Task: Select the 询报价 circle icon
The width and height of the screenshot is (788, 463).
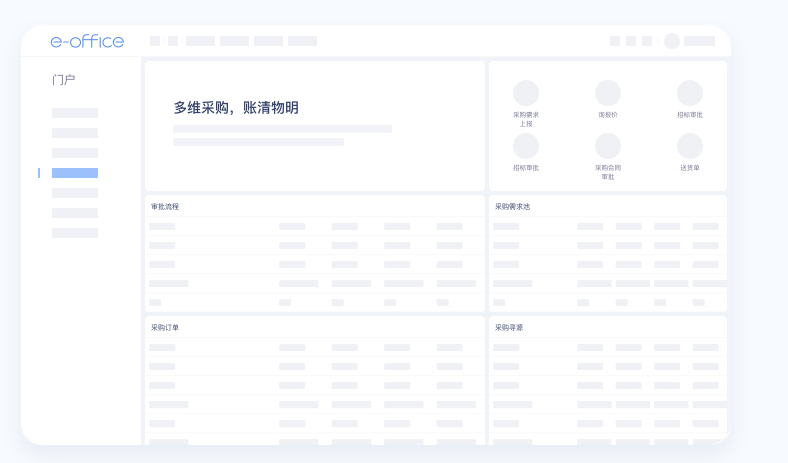Action: pyautogui.click(x=608, y=93)
